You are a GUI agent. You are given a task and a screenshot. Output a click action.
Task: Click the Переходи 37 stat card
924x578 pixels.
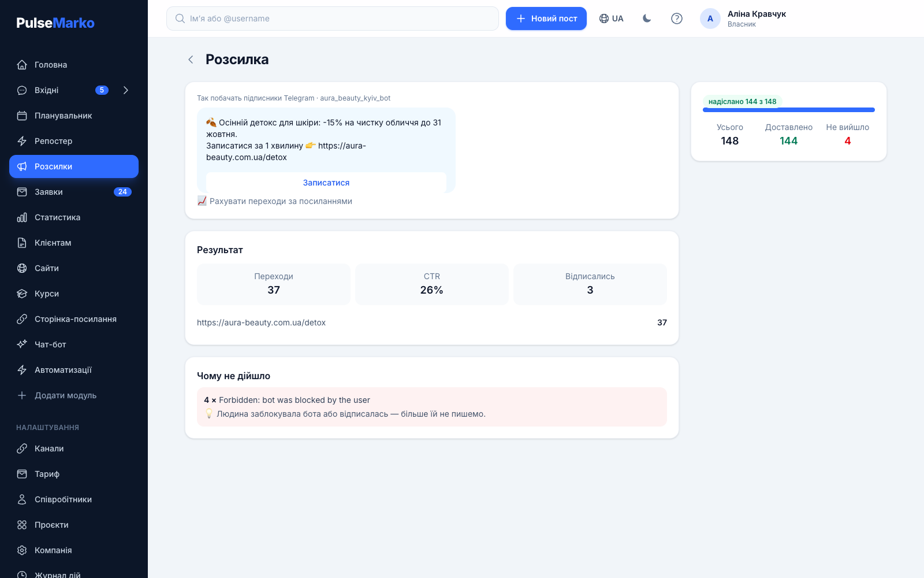click(x=274, y=284)
